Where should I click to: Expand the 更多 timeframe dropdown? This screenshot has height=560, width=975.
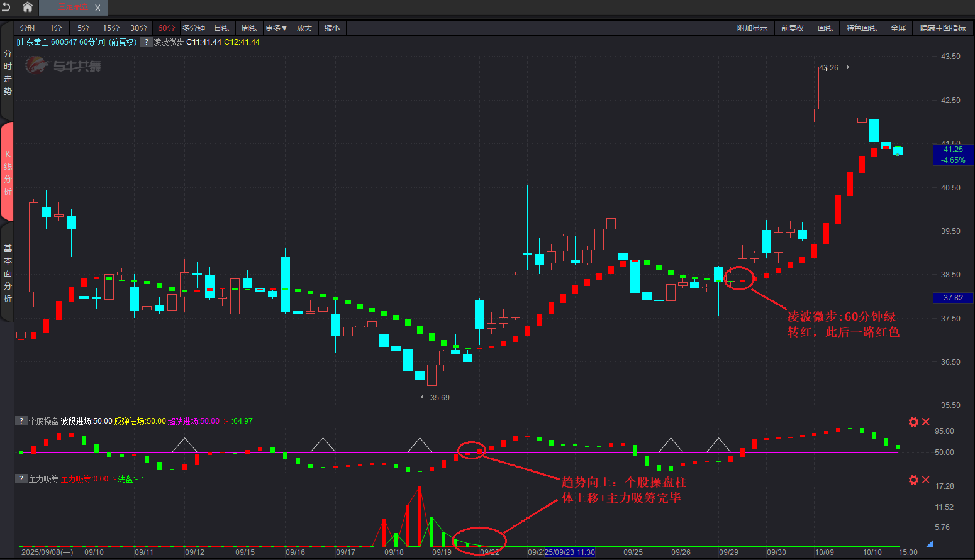tap(276, 28)
